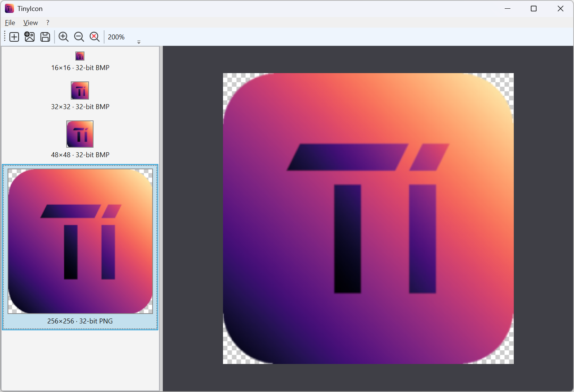Open the ? help menu
The image size is (574, 392).
click(x=48, y=23)
